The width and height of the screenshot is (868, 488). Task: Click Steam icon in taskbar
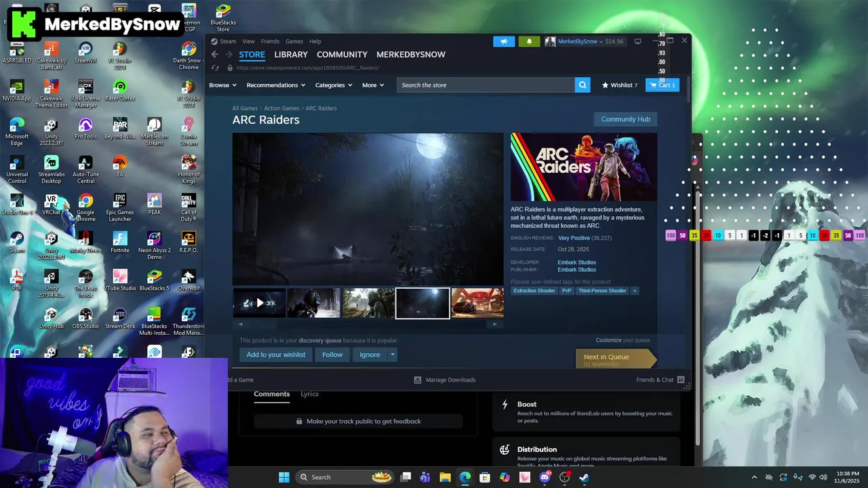pos(584,477)
